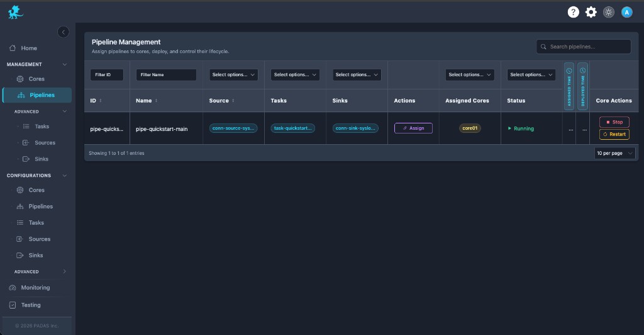Toggle the light/dark theme sun icon
644x335 pixels.
click(x=609, y=12)
